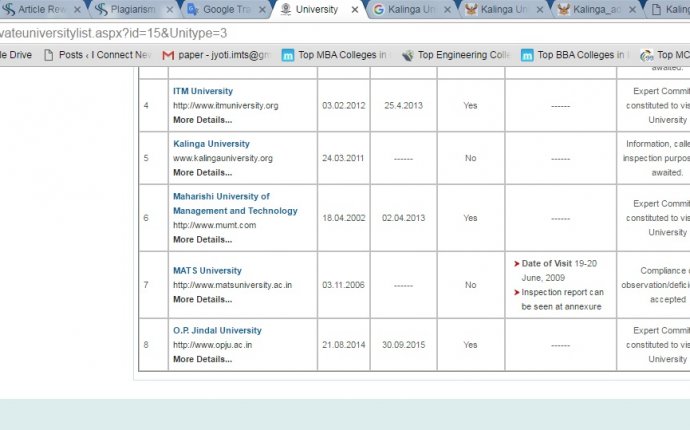Click the date 24.03.2011 cell

pyautogui.click(x=343, y=158)
